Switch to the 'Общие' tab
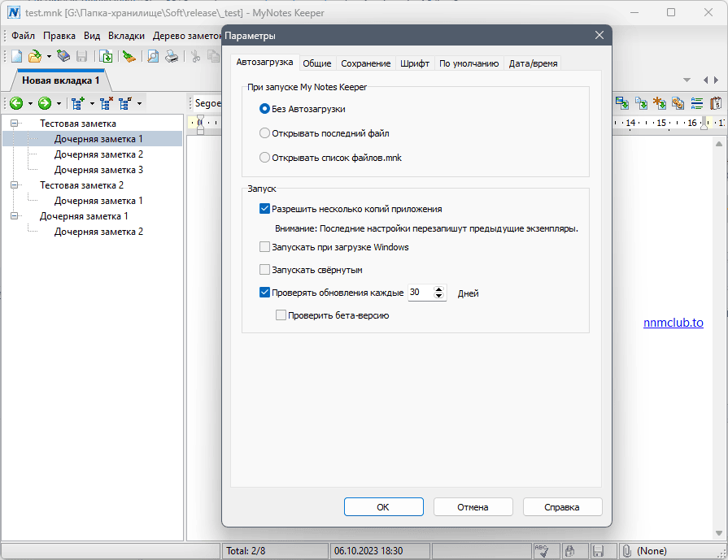The height and width of the screenshot is (560, 728). (x=317, y=63)
